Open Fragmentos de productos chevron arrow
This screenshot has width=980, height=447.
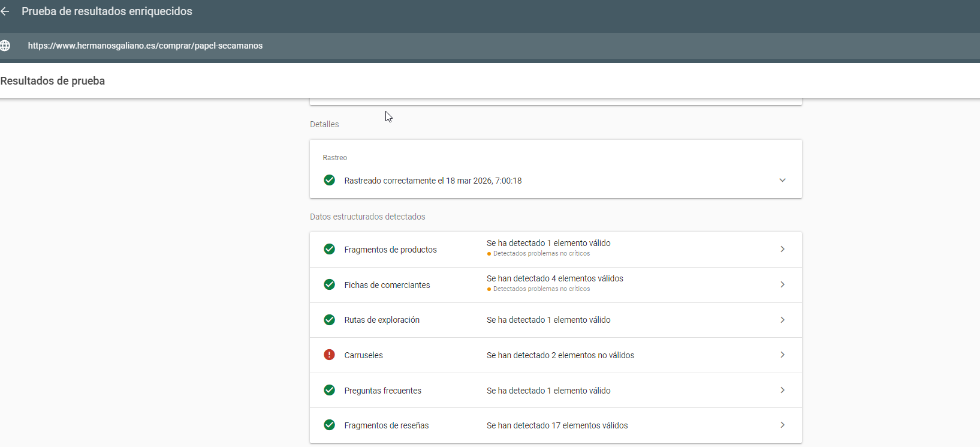point(782,249)
